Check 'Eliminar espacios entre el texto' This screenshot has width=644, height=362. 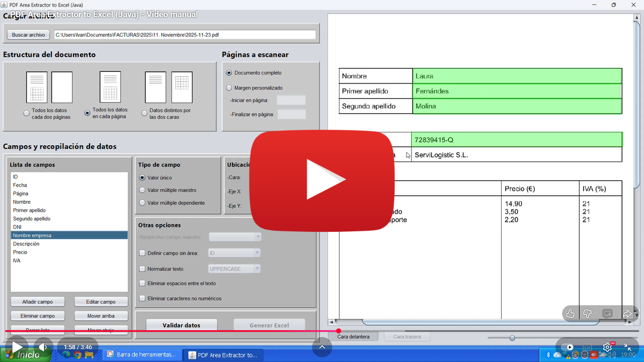click(142, 284)
